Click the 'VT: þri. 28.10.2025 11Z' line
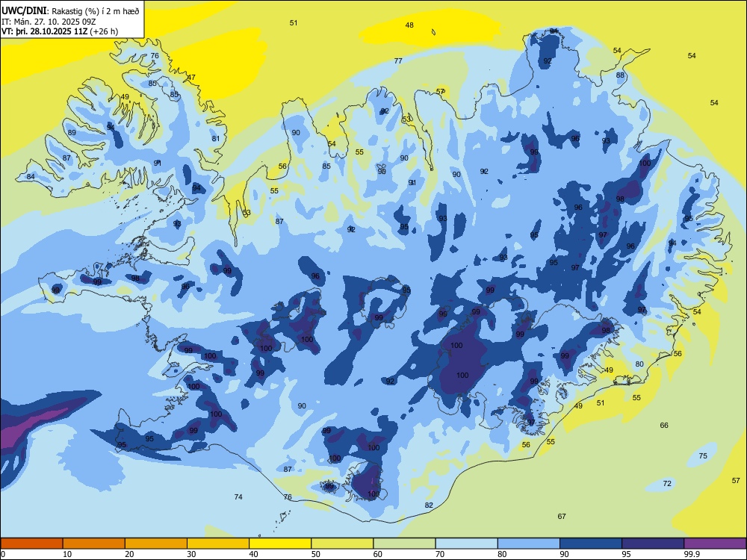Image resolution: width=747 pixels, height=560 pixels. (44, 31)
